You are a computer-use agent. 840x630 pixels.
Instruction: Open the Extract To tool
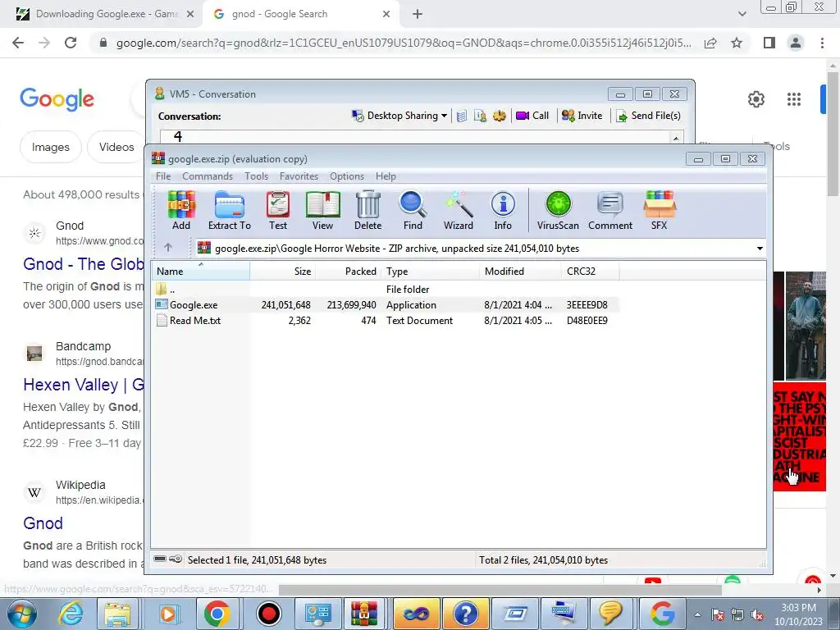click(x=230, y=211)
